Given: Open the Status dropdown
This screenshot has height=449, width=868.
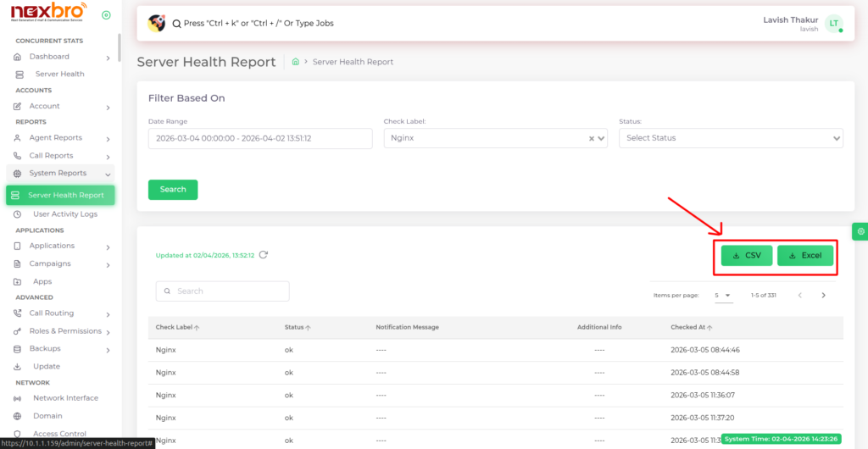Looking at the screenshot, I should [x=731, y=138].
